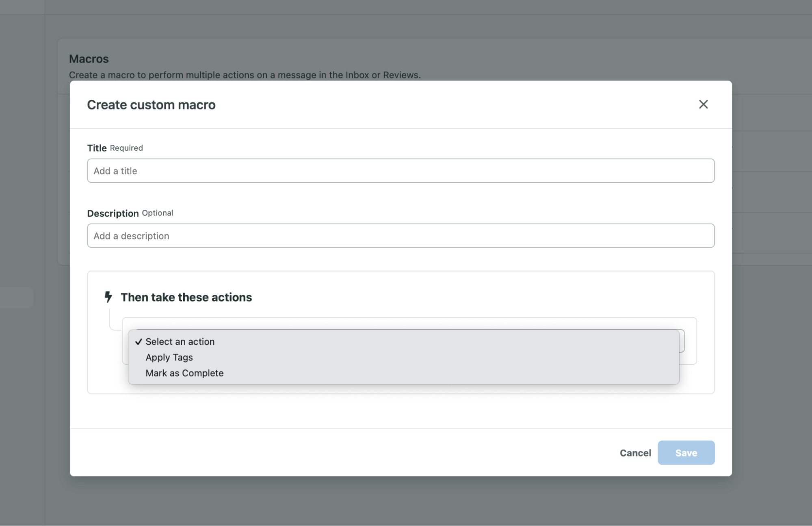Close the Create custom macro dialog

(703, 104)
